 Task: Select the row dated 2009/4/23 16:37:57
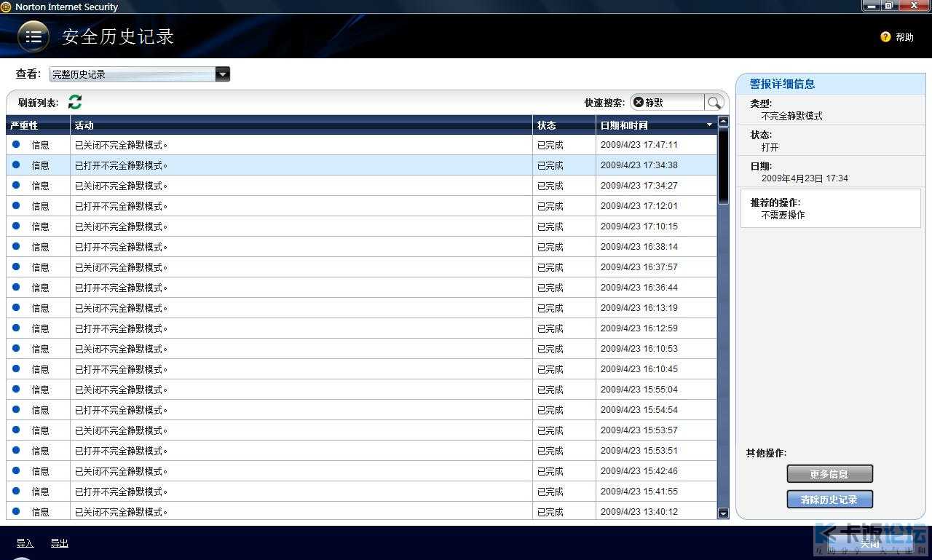click(362, 267)
